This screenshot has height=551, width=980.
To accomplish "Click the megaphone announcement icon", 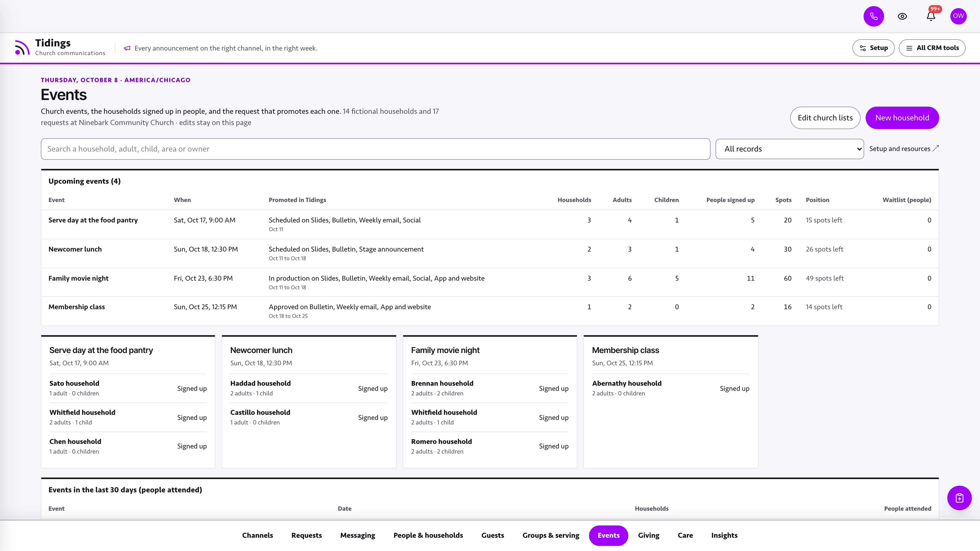I will [127, 48].
